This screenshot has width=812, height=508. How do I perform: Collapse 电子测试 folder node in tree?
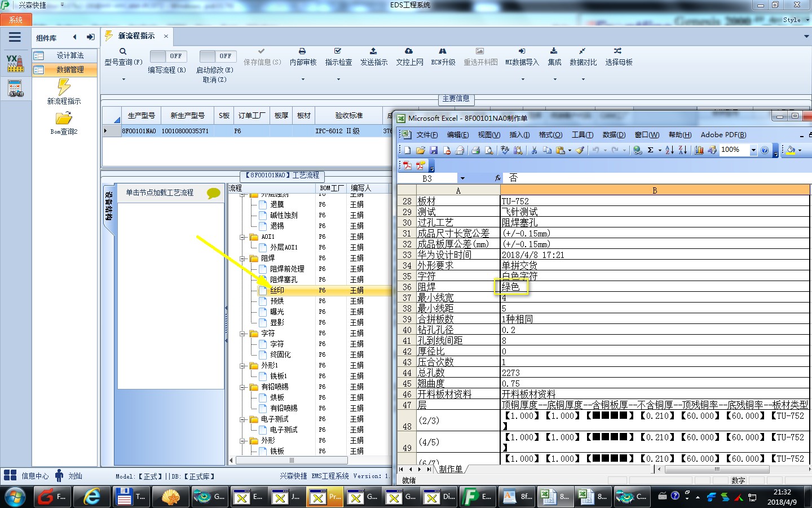(243, 419)
